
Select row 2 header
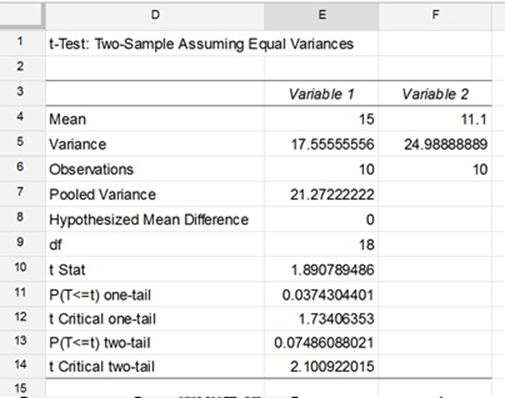pyautogui.click(x=21, y=67)
